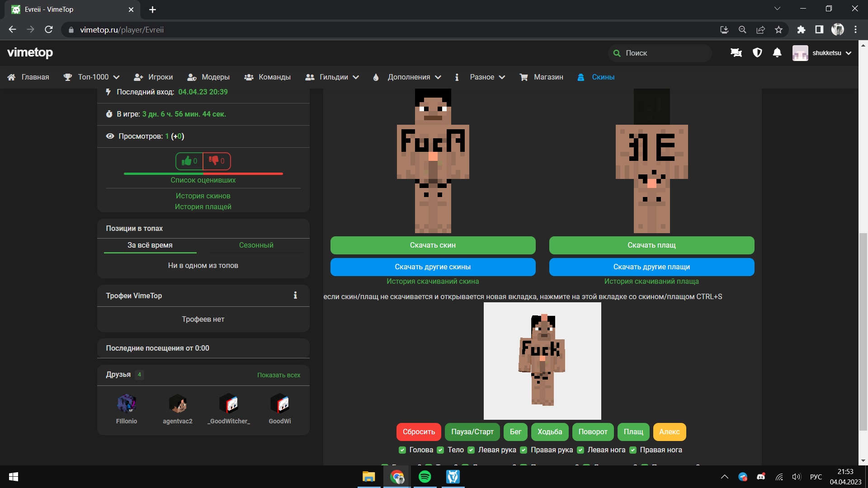The width and height of the screenshot is (868, 488).
Task: Click the thumbs down dislike icon
Action: [x=214, y=161]
